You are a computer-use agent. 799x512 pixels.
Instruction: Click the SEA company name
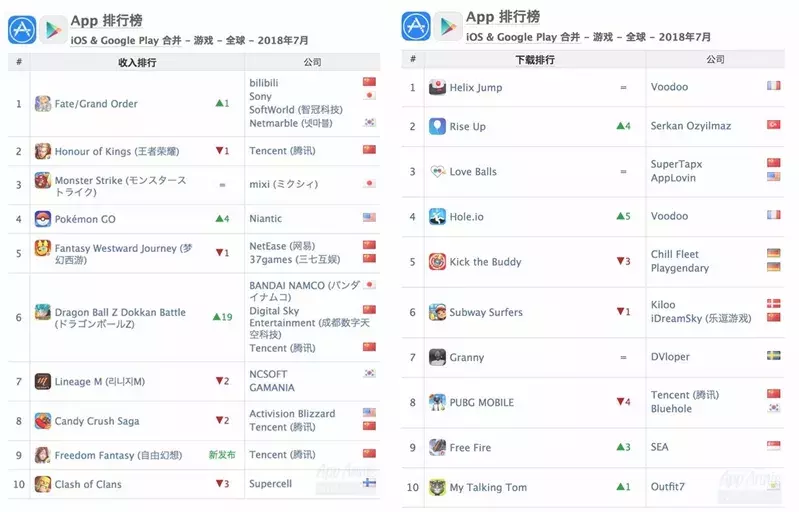[659, 447]
